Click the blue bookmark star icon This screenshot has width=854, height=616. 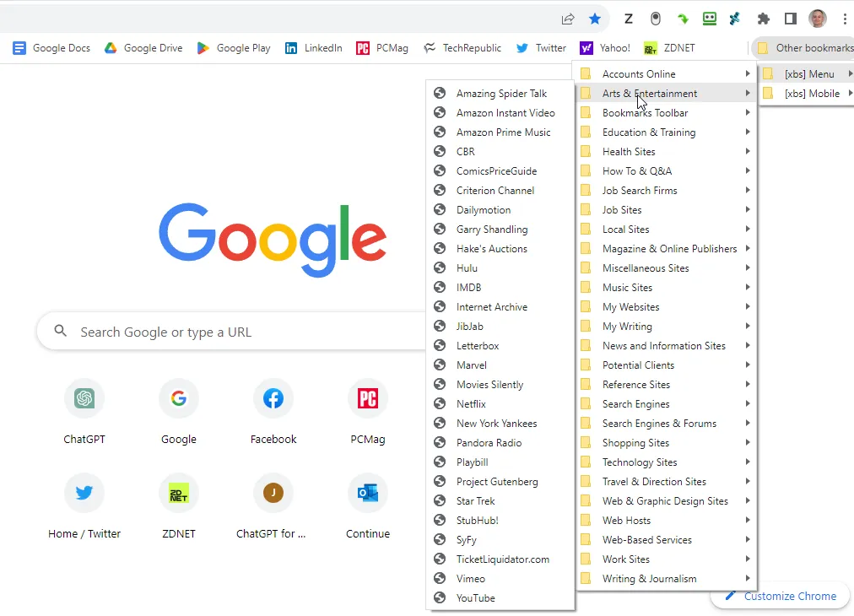click(x=595, y=19)
